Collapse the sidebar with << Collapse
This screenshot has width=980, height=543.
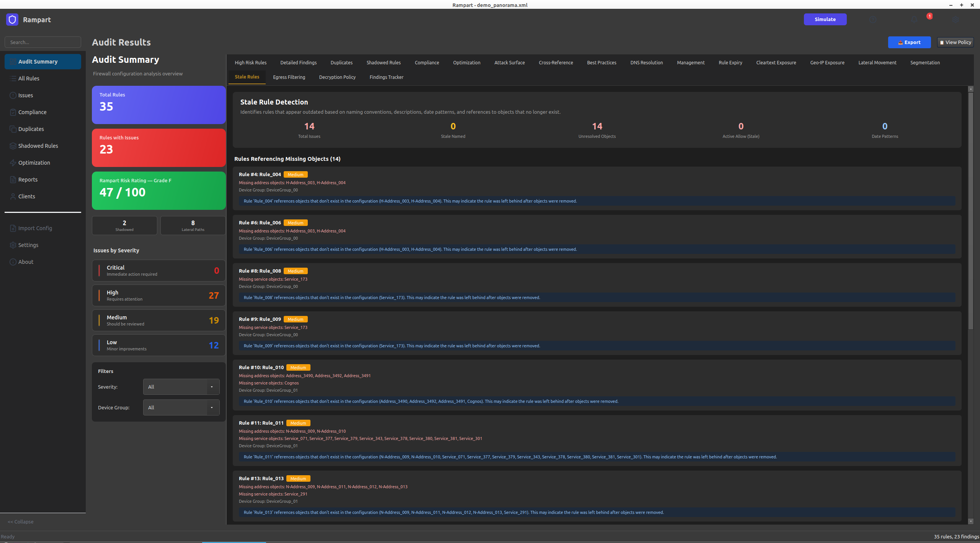(21, 522)
